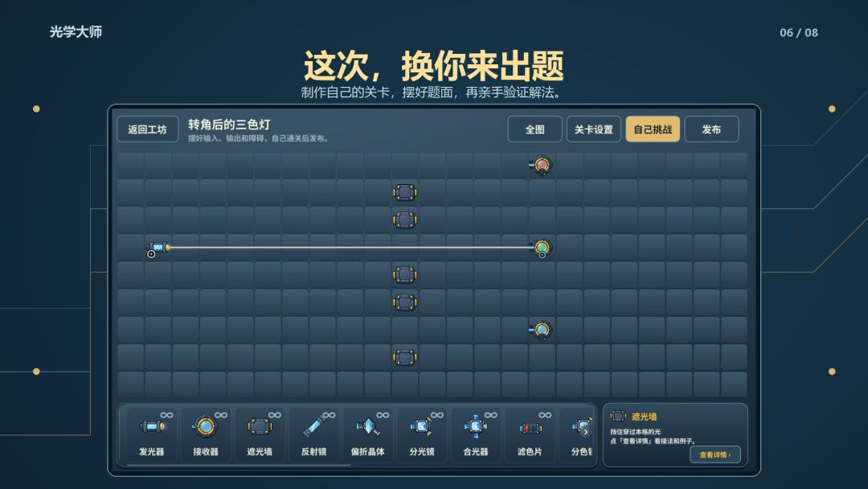Click the green receiver hit by beam

542,247
